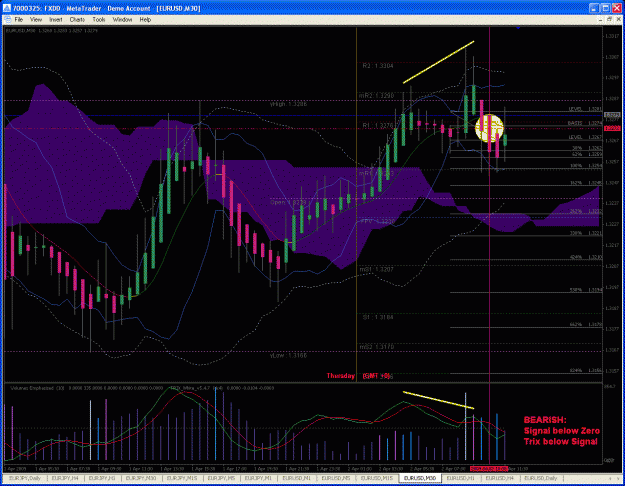Click the chart document icon beside File
The width and height of the screenshot is (625, 486).
click(x=8, y=20)
